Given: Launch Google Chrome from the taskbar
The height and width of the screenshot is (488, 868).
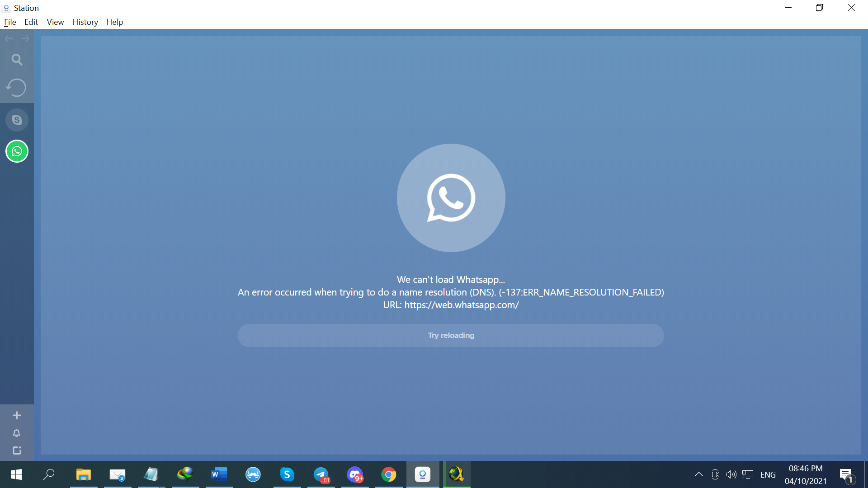Looking at the screenshot, I should pyautogui.click(x=389, y=474).
